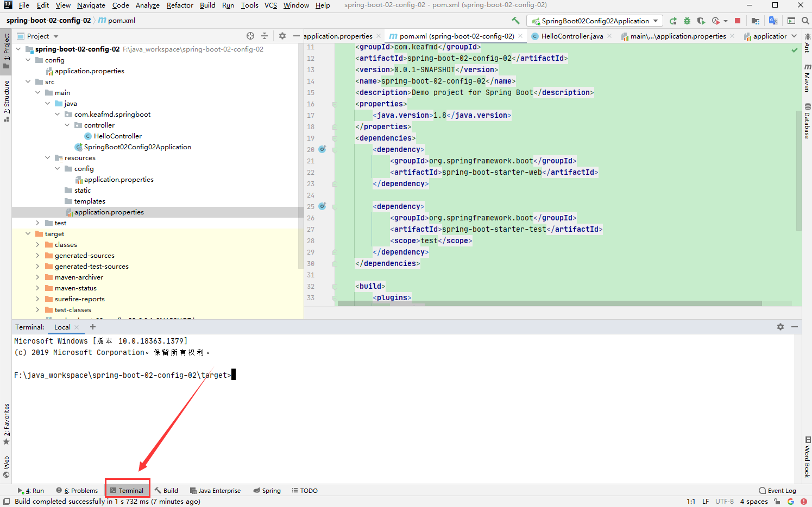The height and width of the screenshot is (507, 812).
Task: Collapse the target folder in Project tree
Action: coord(28,233)
